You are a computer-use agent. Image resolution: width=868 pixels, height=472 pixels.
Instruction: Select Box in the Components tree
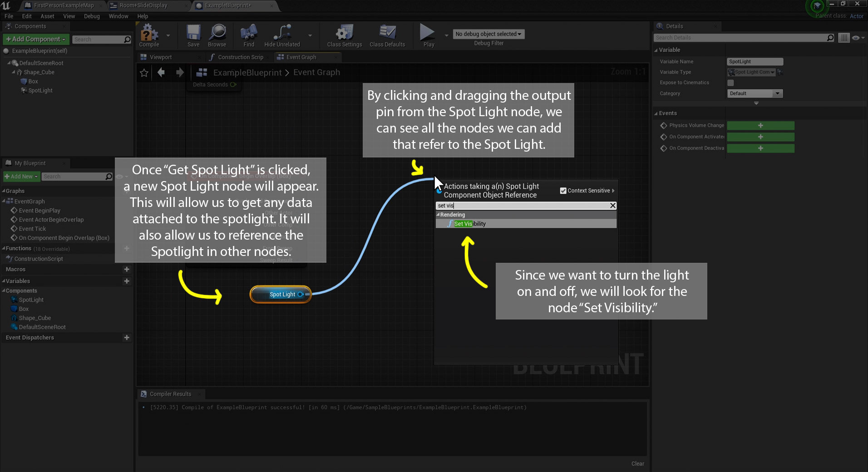[x=33, y=81]
